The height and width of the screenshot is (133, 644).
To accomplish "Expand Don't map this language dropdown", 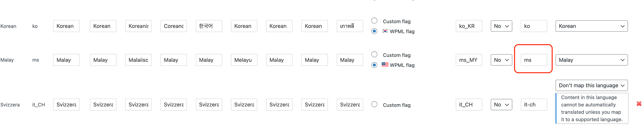I will pyautogui.click(x=591, y=85).
